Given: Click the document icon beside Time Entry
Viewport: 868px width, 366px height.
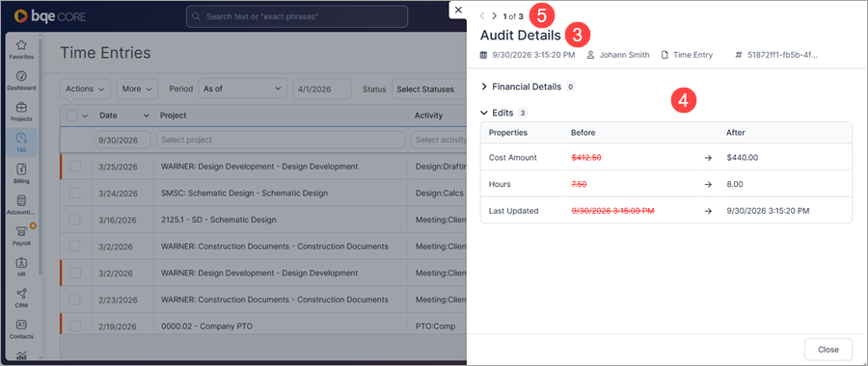Looking at the screenshot, I should (x=665, y=55).
